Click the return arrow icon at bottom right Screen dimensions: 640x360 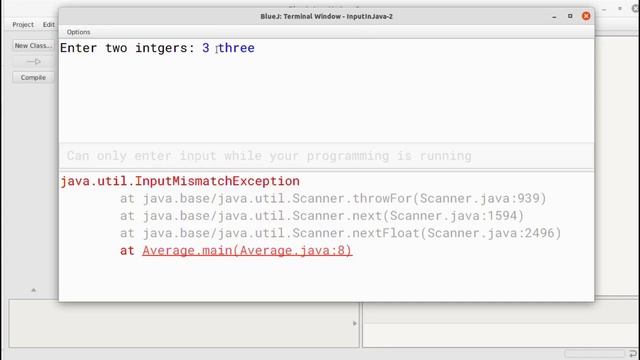[633, 353]
